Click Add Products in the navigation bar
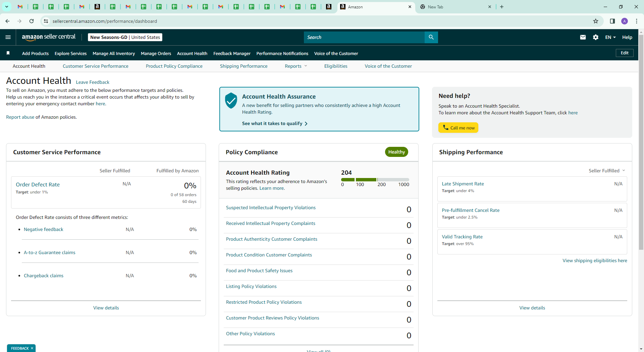The image size is (644, 352). coord(35,53)
